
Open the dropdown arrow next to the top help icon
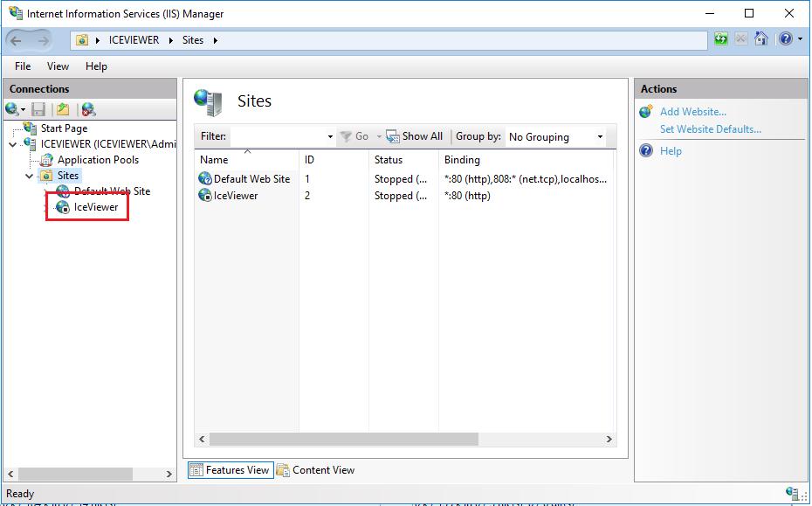click(800, 39)
